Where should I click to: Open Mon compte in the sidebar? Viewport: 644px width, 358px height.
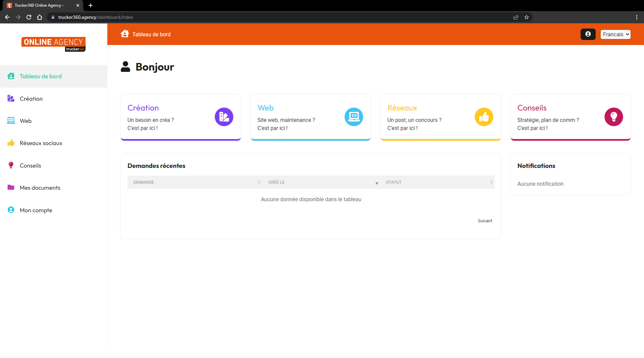pyautogui.click(x=54, y=210)
